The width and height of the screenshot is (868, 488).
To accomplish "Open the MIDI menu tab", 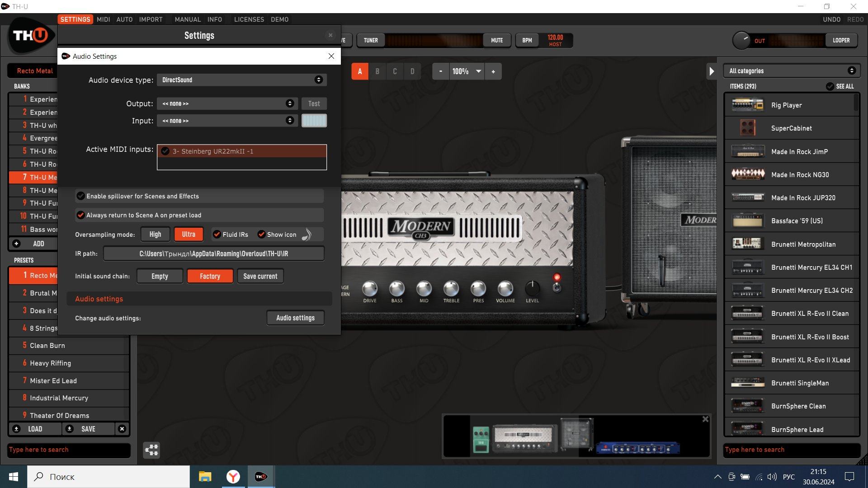I will (103, 19).
